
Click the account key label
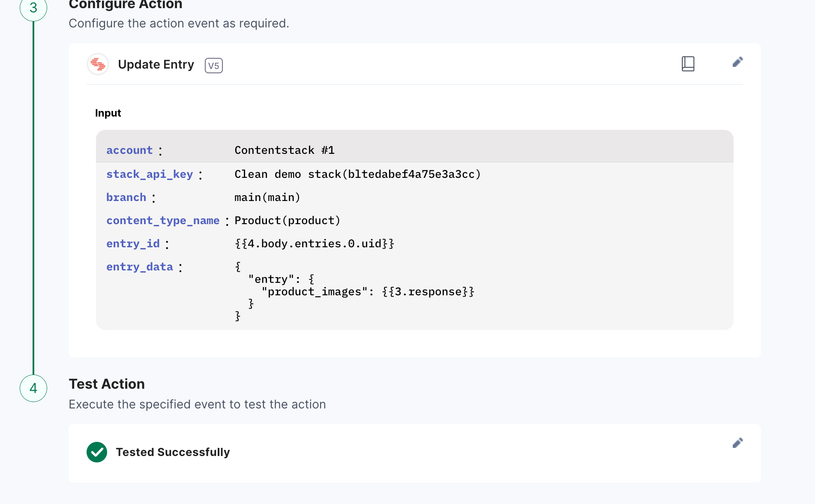click(x=129, y=150)
